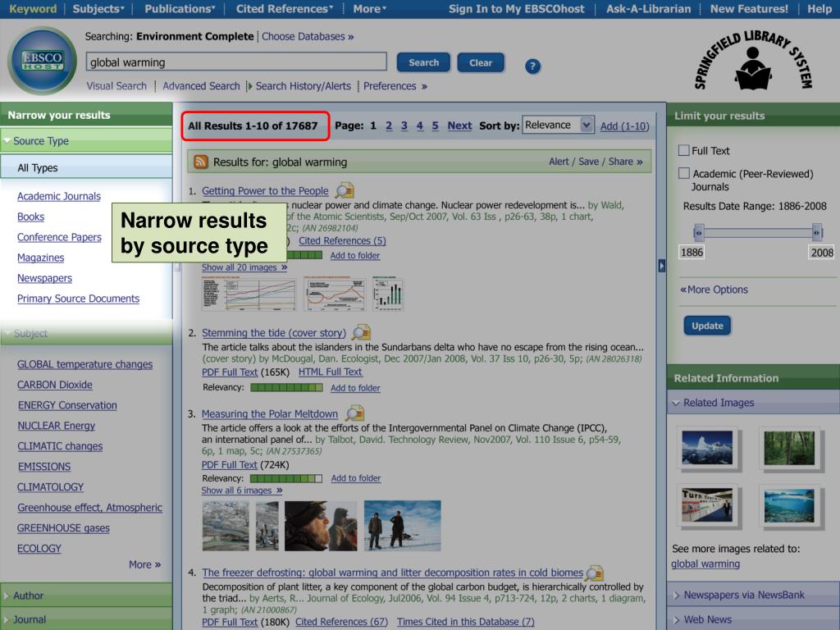Open Search History/Alerts
The height and width of the screenshot is (630, 840).
(304, 85)
